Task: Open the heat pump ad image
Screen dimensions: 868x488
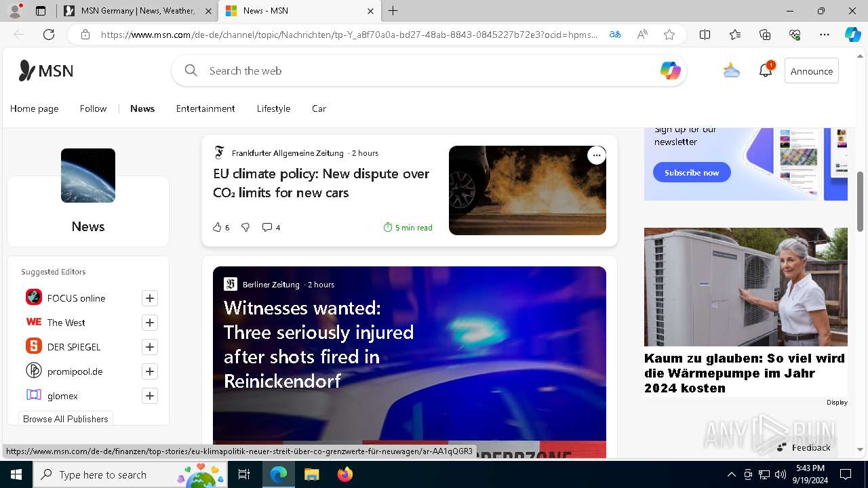Action: (746, 287)
